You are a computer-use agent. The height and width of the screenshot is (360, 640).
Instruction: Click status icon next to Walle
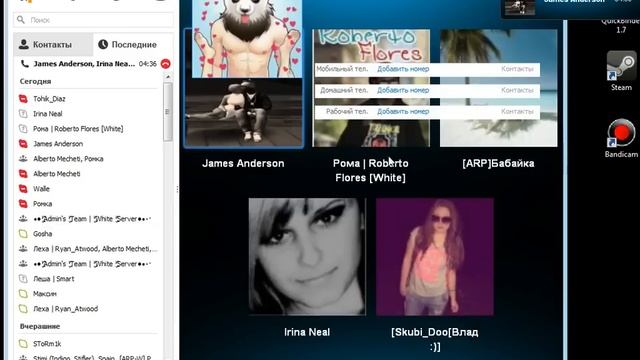tap(23, 189)
